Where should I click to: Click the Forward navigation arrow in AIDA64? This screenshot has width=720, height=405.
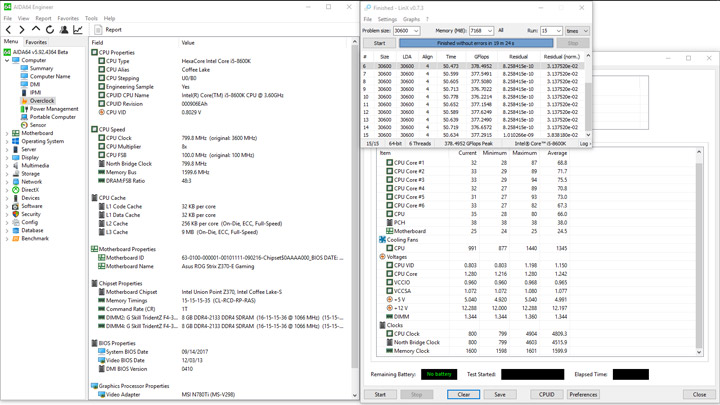(x=22, y=30)
